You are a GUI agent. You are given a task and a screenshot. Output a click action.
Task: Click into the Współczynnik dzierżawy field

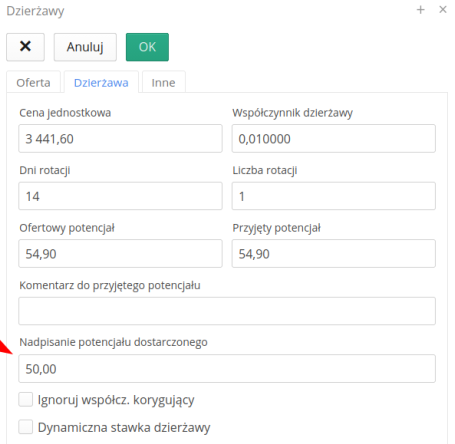pyautogui.click(x=334, y=139)
